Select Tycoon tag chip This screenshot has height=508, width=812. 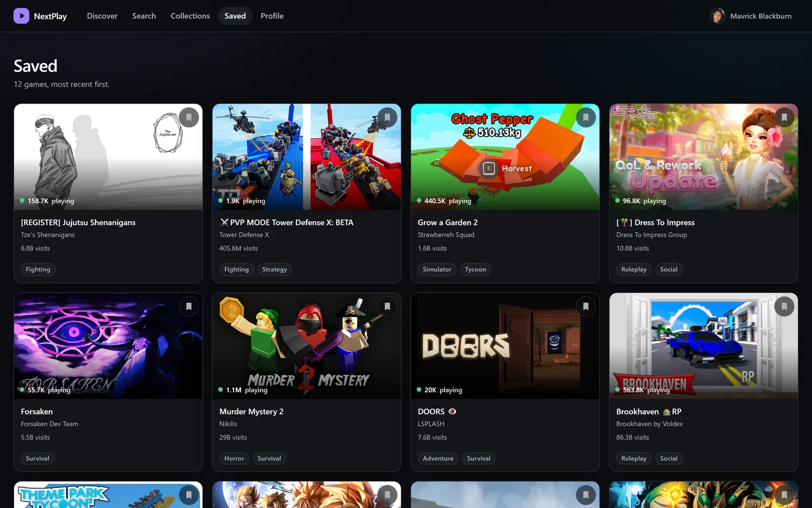tap(476, 269)
